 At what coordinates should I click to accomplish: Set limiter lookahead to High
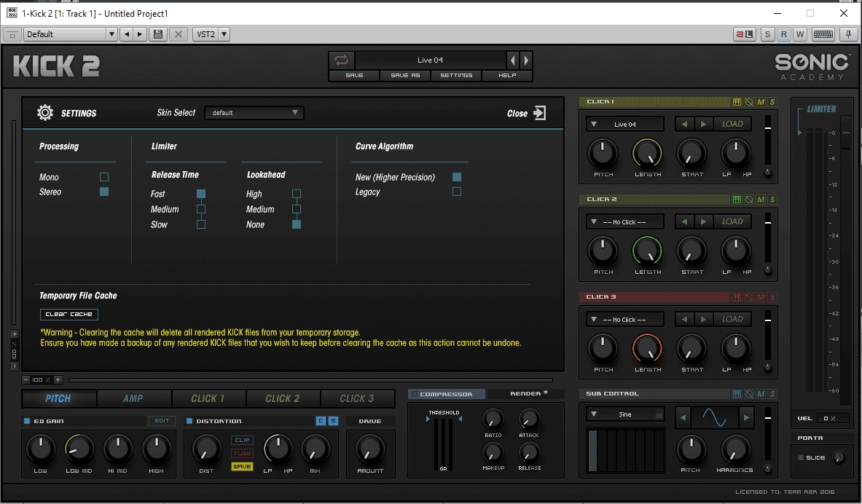(297, 194)
